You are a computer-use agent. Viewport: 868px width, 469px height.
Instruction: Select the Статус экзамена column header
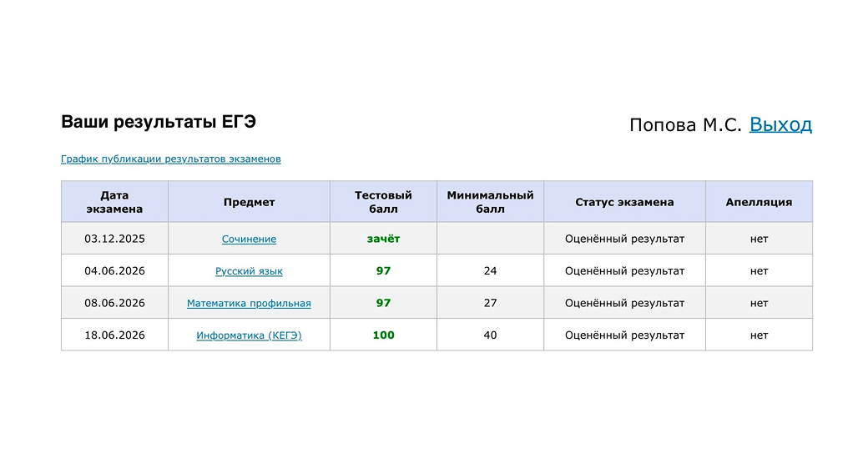[x=624, y=202]
